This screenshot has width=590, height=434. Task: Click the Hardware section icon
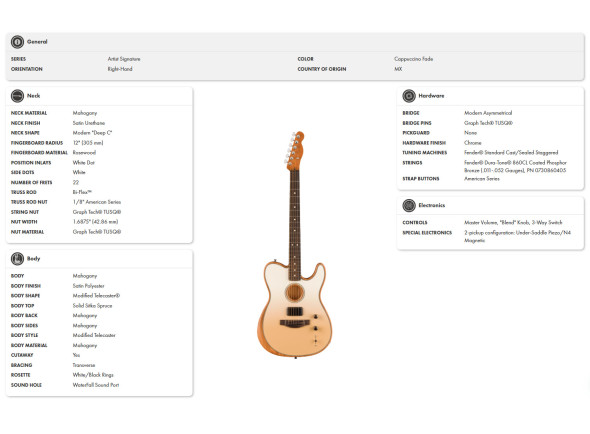409,96
